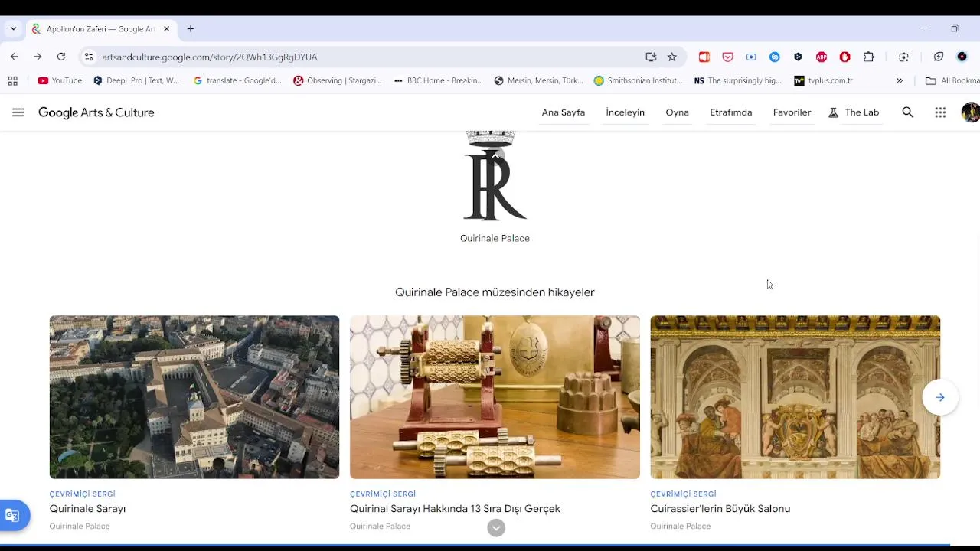
Task: Open the site search magnifier icon
Action: tap(908, 112)
